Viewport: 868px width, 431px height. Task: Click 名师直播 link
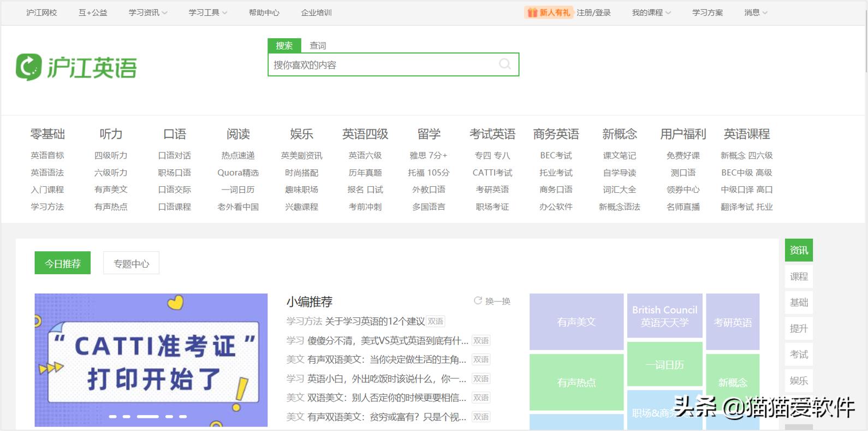(683, 207)
